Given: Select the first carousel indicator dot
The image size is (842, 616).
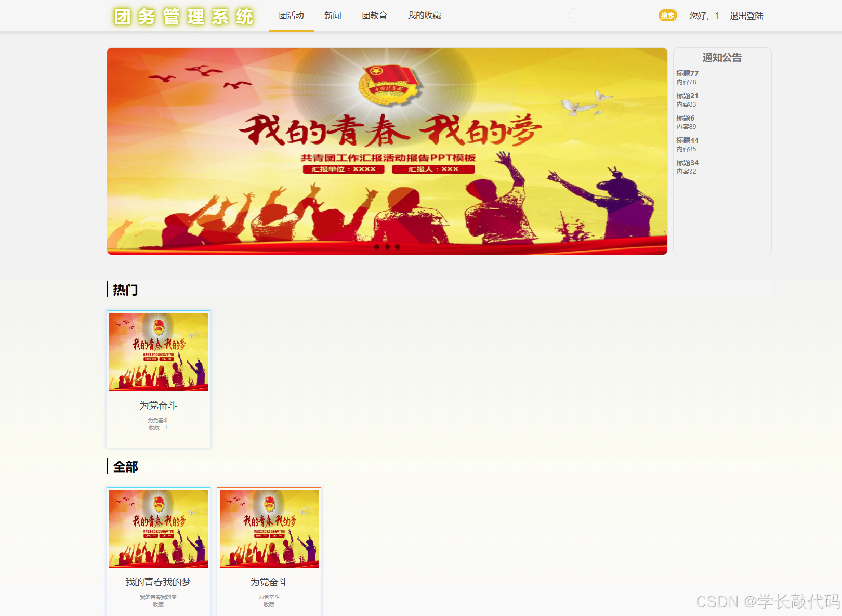Looking at the screenshot, I should [377, 247].
